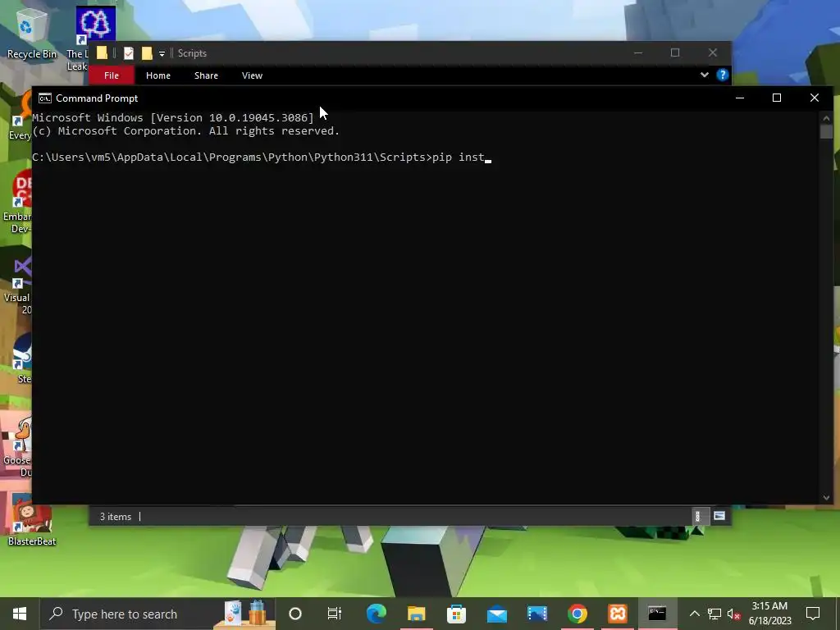Viewport: 840px width, 630px height.
Task: Launch Google Chrome from the taskbar
Action: 577,614
